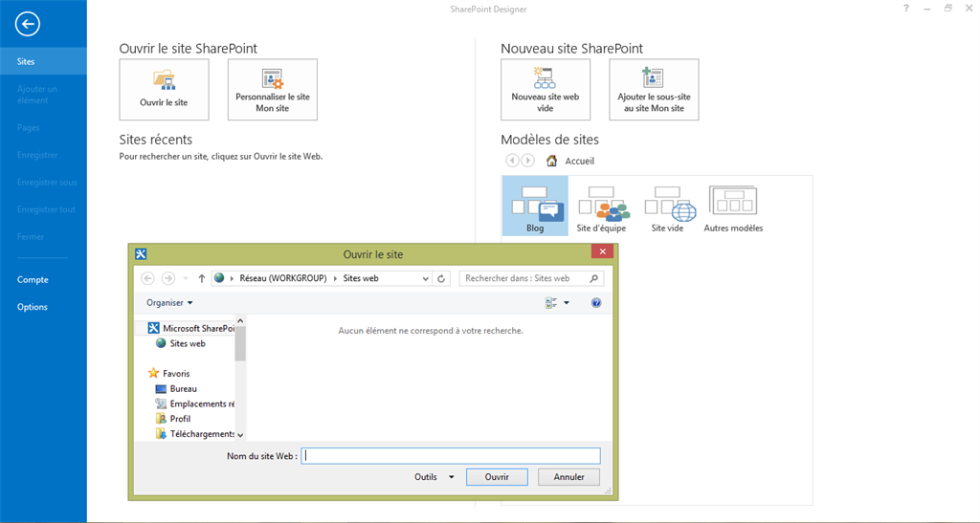Click the Accueil home icon in templates

tap(551, 161)
